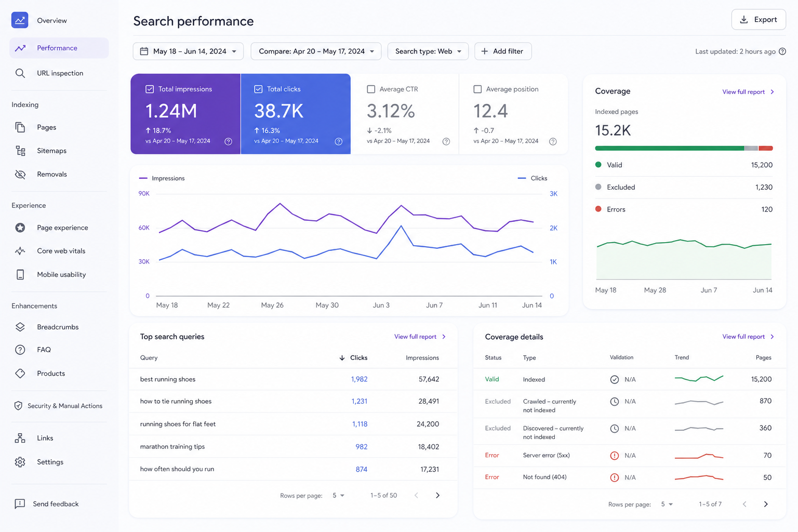Open View full report for Coverage details

coord(748,337)
